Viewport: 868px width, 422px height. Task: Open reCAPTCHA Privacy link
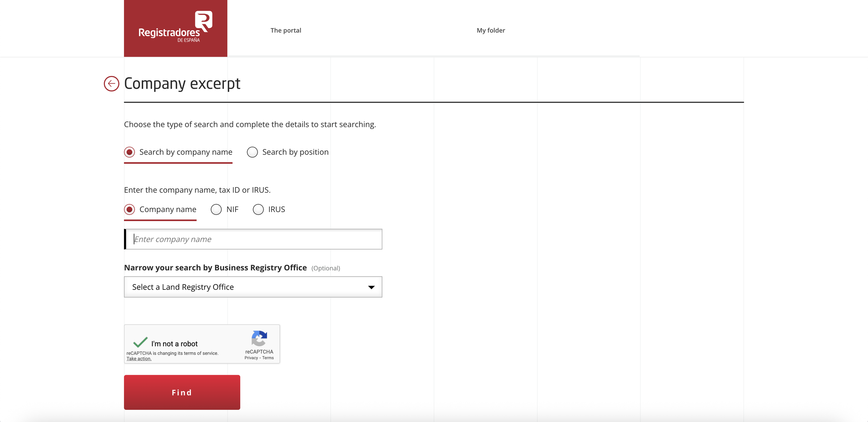coord(251,357)
